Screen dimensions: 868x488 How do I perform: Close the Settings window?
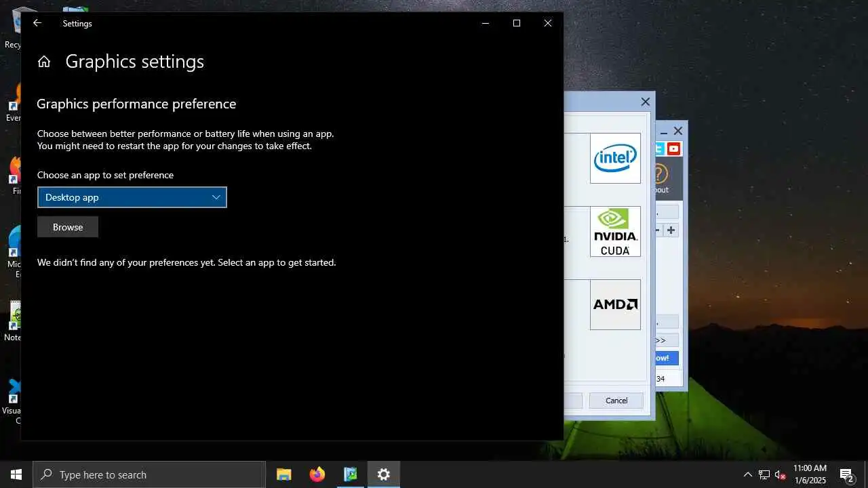coord(548,23)
